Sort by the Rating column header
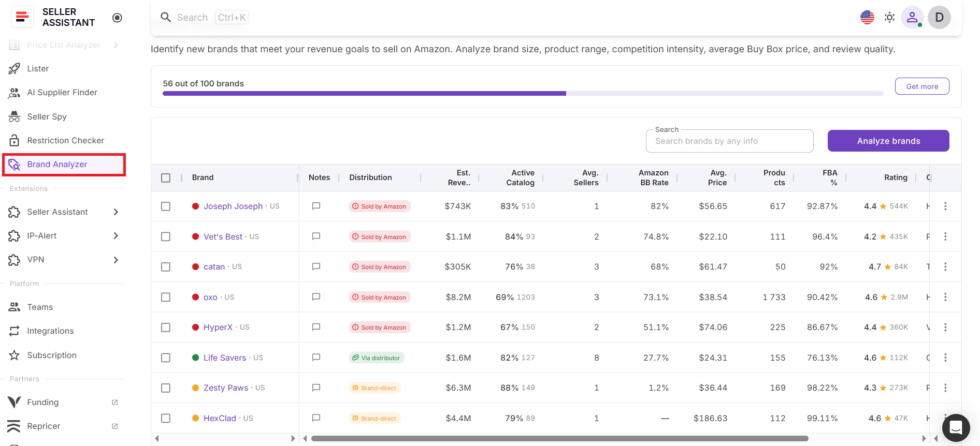Screen dimensions: 980x446 [x=896, y=177]
